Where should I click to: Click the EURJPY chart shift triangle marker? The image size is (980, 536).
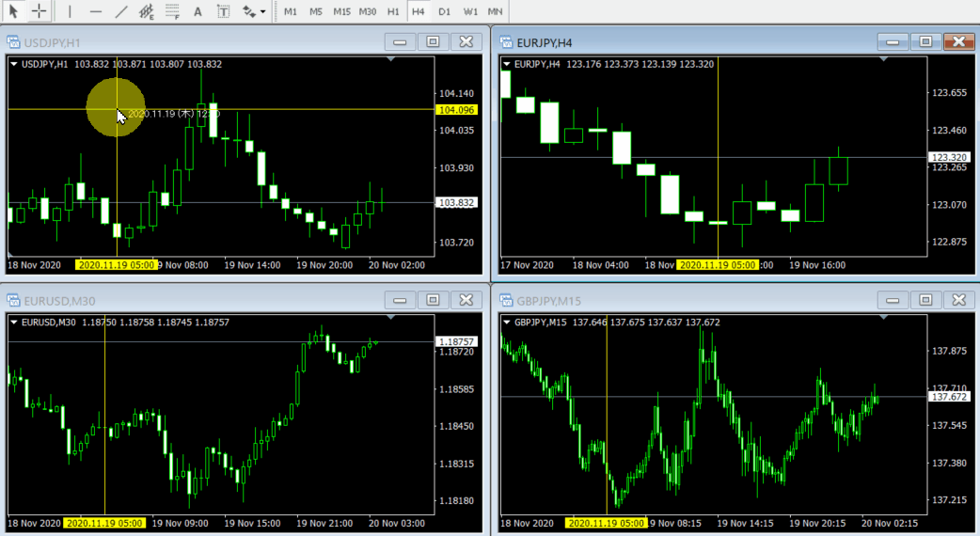tap(884, 58)
